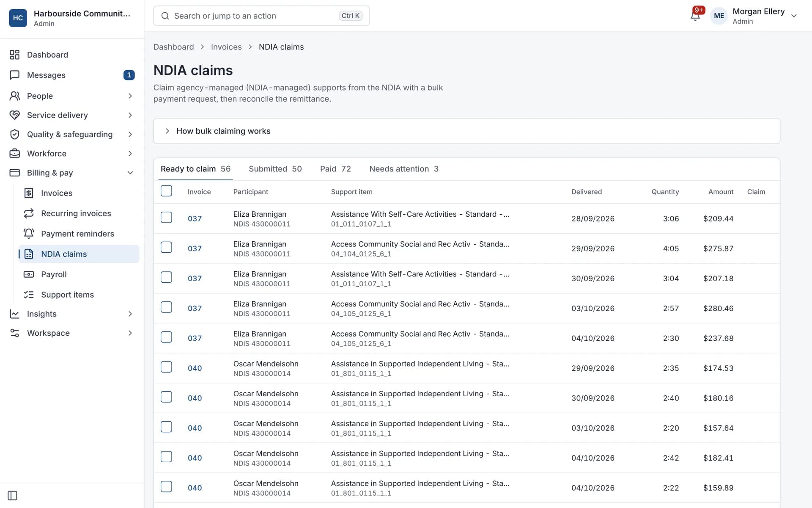Screen dimensions: 812x508
Task: Open the Paid tab
Action: click(x=335, y=169)
